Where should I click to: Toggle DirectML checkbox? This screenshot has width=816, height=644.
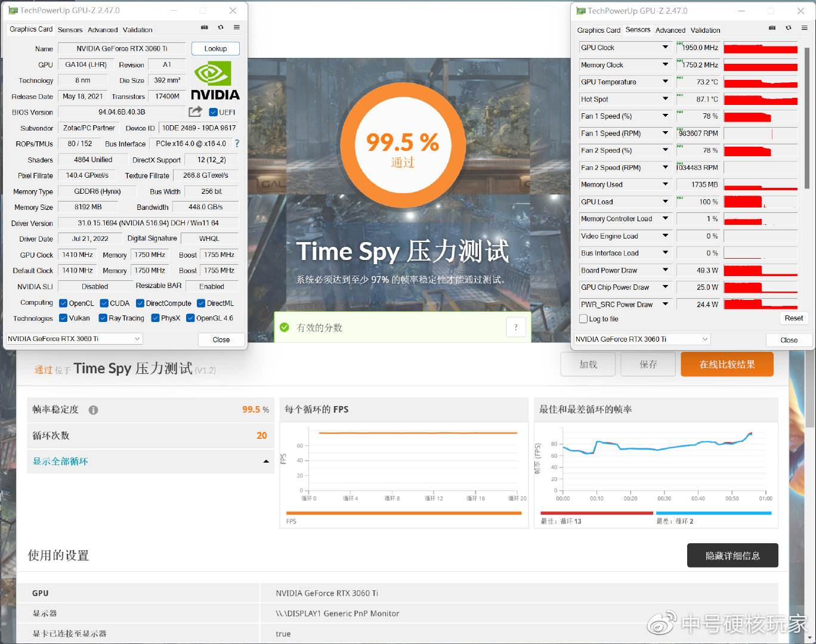[x=202, y=304]
